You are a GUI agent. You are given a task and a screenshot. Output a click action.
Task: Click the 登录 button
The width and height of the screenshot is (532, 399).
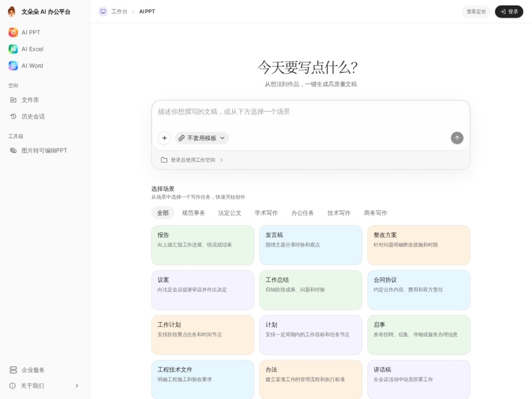[x=509, y=12]
